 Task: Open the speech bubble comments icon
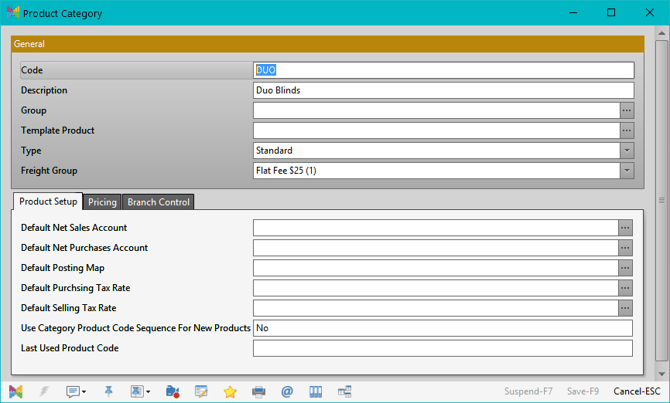(73, 391)
